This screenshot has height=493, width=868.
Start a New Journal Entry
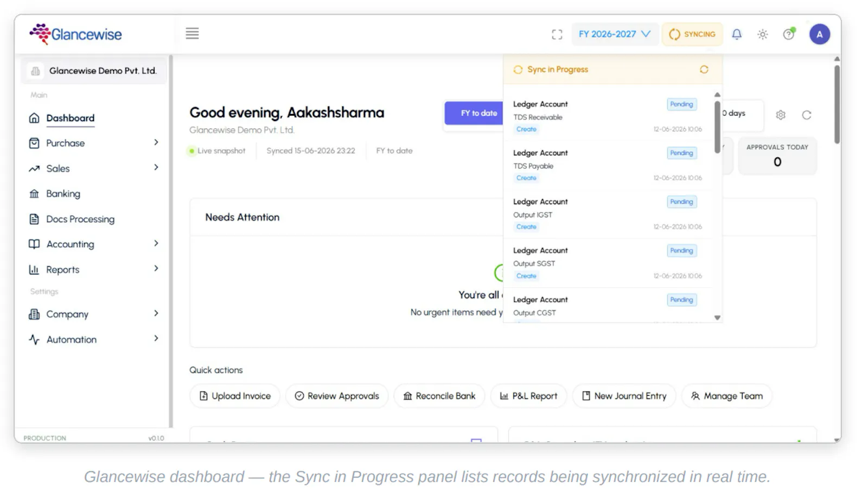pyautogui.click(x=624, y=396)
